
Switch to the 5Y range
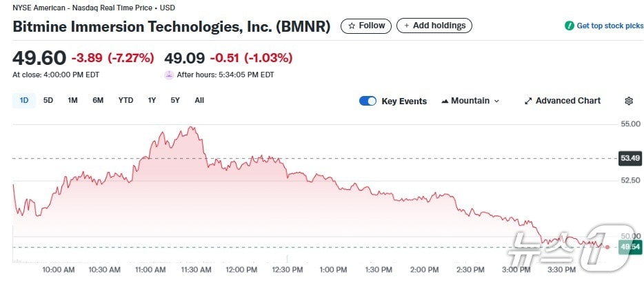coord(175,100)
